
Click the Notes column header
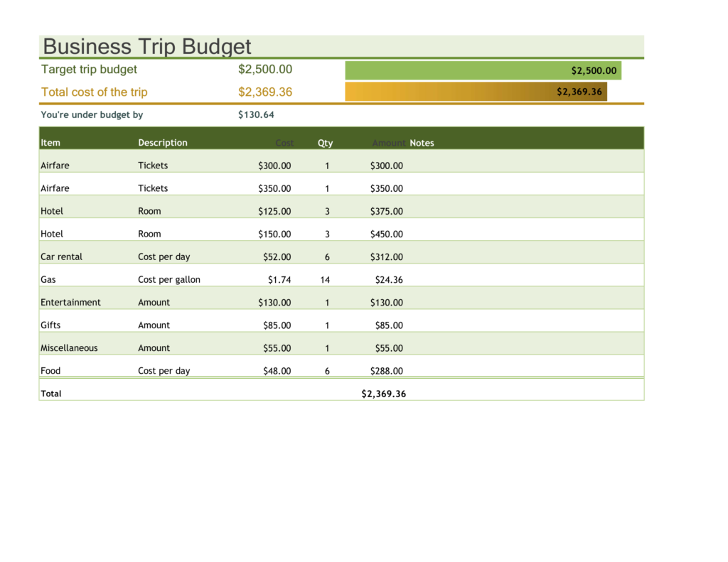(422, 142)
